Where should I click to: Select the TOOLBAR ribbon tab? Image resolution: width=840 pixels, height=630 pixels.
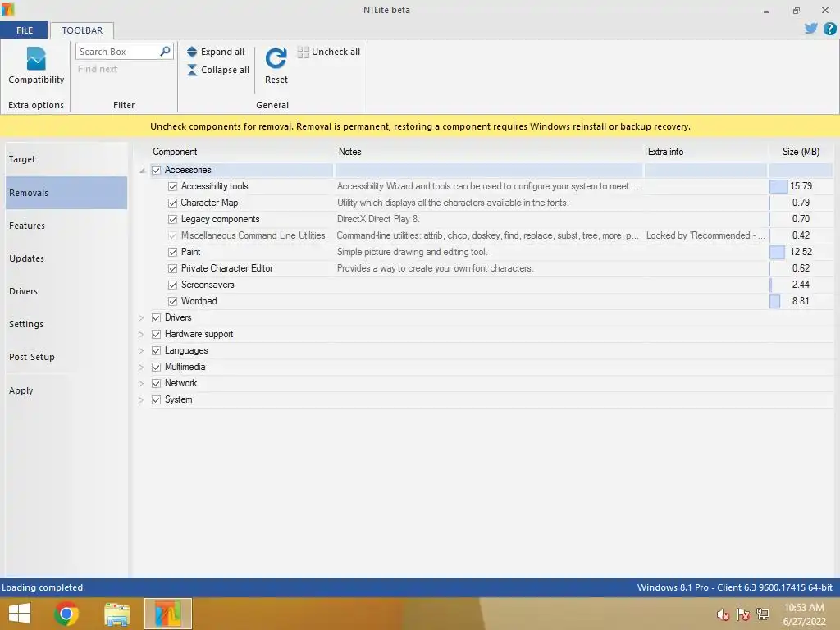[82, 30]
